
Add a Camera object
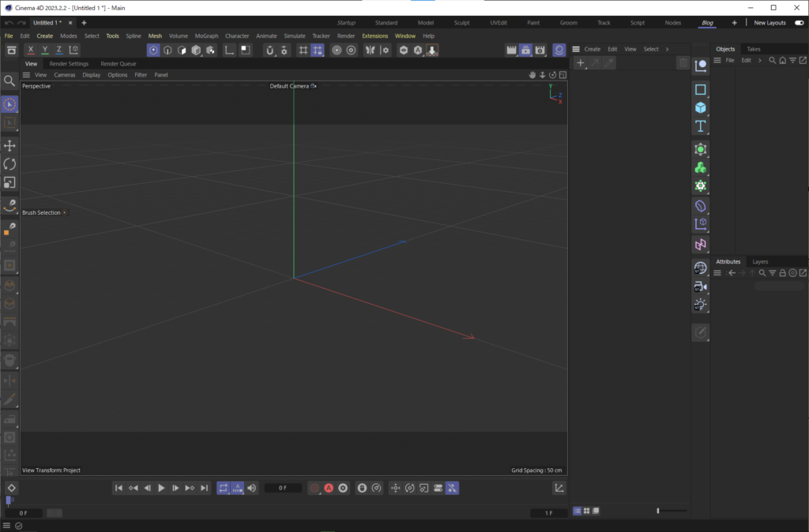[x=700, y=287]
